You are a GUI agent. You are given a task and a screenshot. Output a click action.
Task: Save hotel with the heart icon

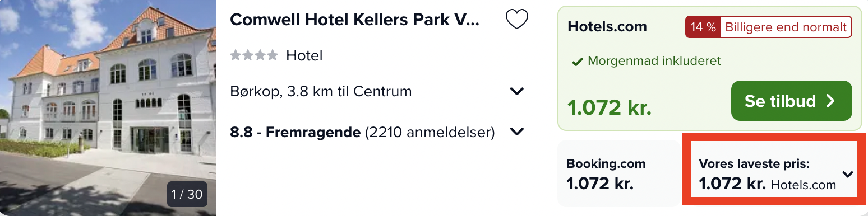pyautogui.click(x=516, y=20)
